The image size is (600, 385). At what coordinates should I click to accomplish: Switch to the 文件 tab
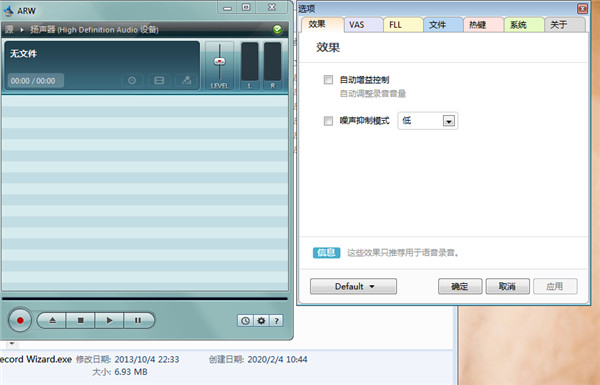click(443, 25)
